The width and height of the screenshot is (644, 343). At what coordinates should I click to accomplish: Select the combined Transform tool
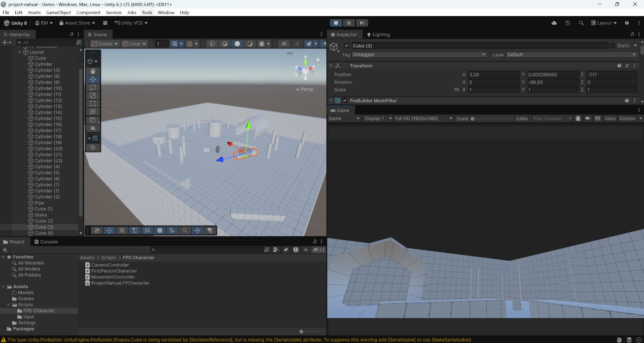(93, 111)
